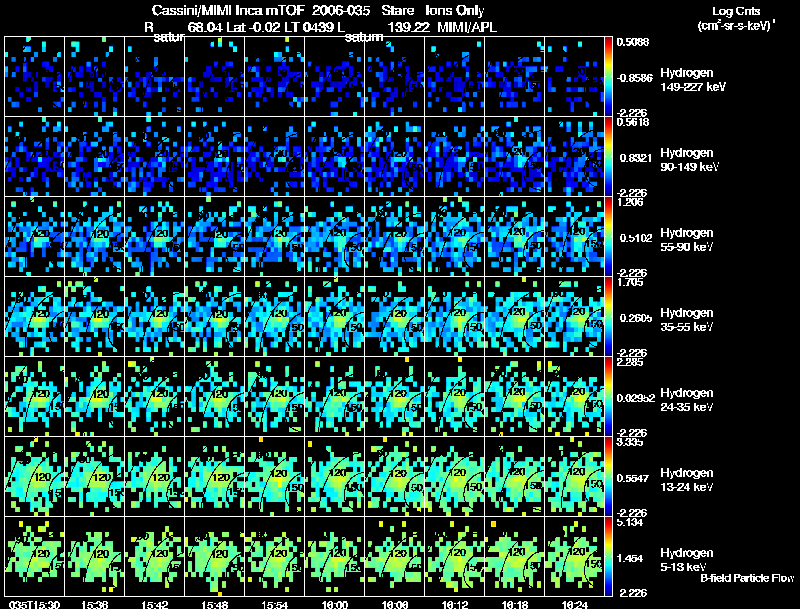
Task: Click the Cassini/MIMI Inca mTOF title
Action: click(x=228, y=10)
